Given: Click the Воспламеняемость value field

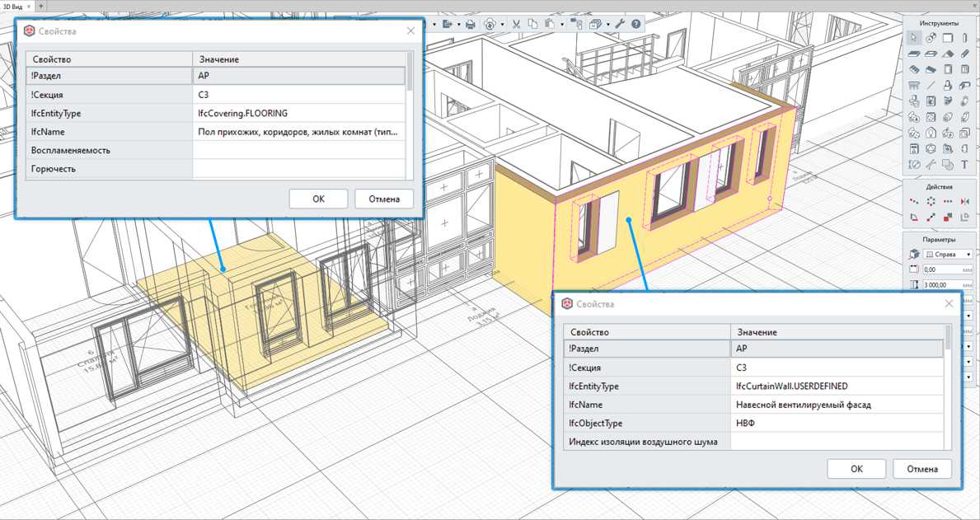Looking at the screenshot, I should pos(298,150).
